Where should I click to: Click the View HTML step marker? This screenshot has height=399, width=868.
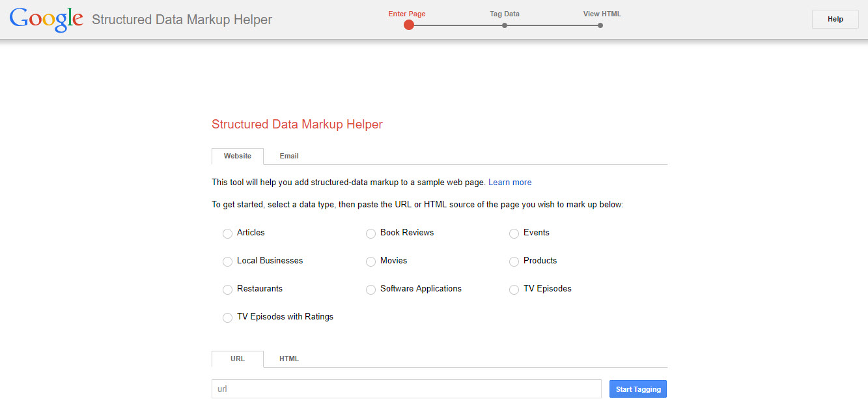(x=600, y=25)
